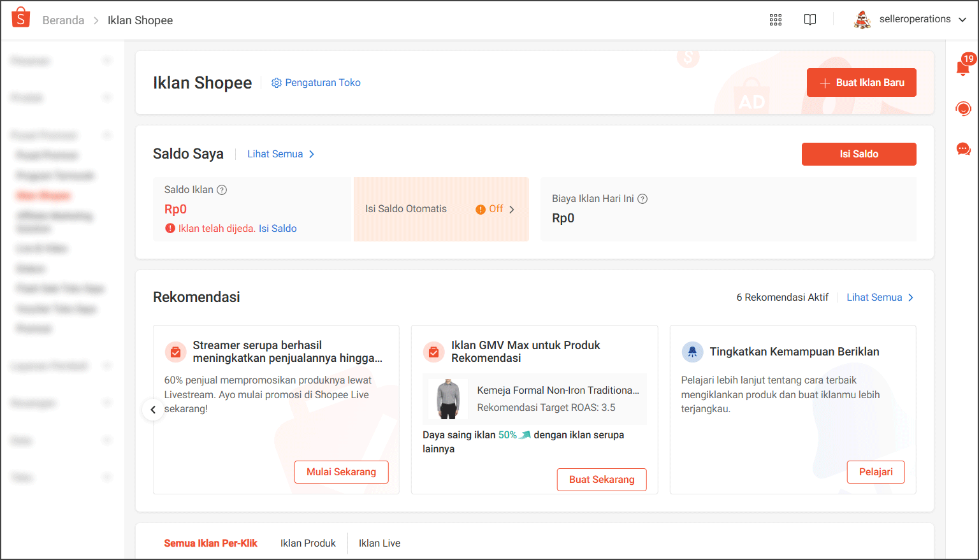Switch to the Iklan Produk tab

coord(308,543)
